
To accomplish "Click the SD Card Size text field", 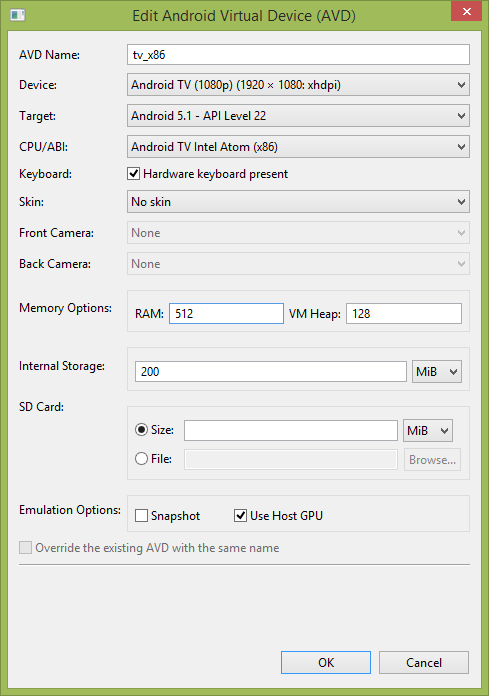I will point(291,431).
